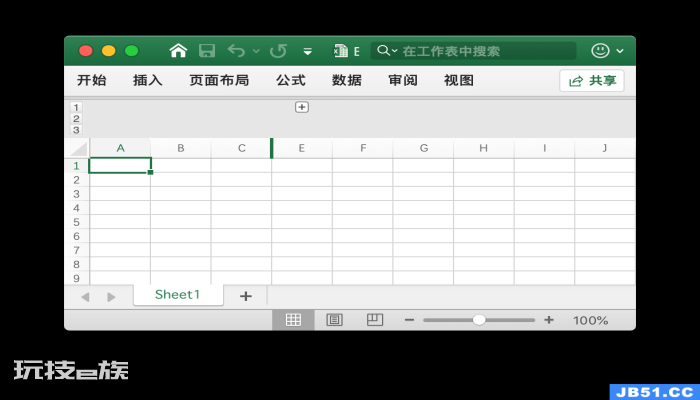Show outline level 2
This screenshot has width=700, height=400.
(76, 118)
